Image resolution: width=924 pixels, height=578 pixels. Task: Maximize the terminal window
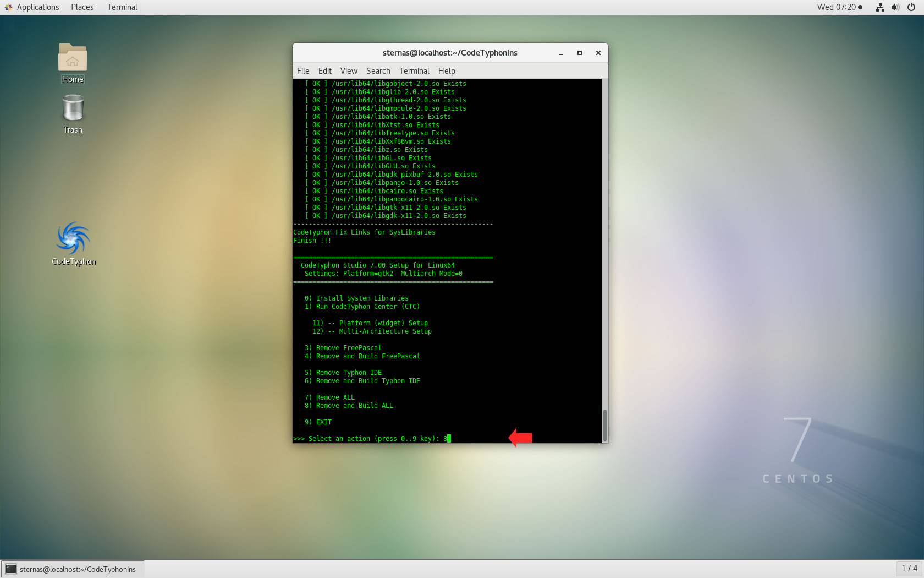(579, 53)
